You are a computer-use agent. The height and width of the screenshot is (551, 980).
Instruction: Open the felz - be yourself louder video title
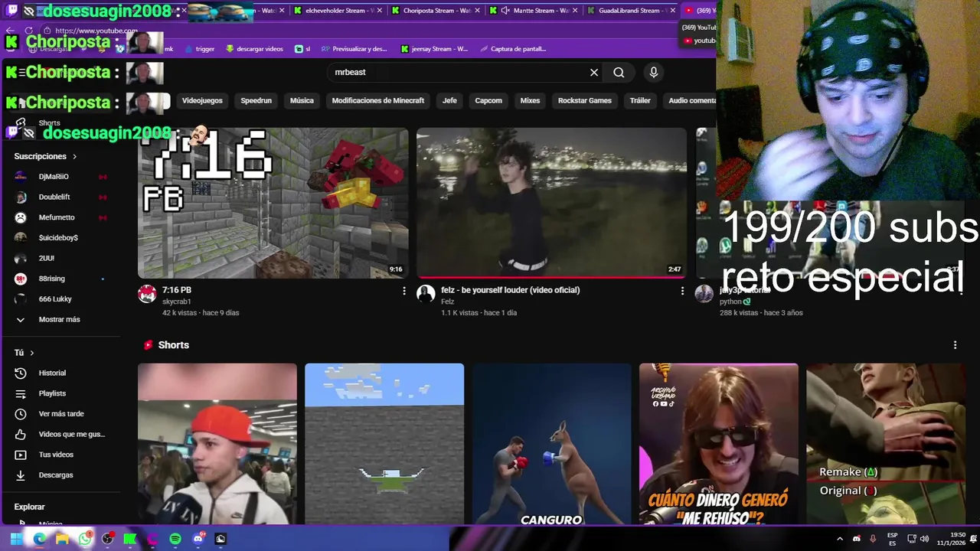tap(510, 290)
